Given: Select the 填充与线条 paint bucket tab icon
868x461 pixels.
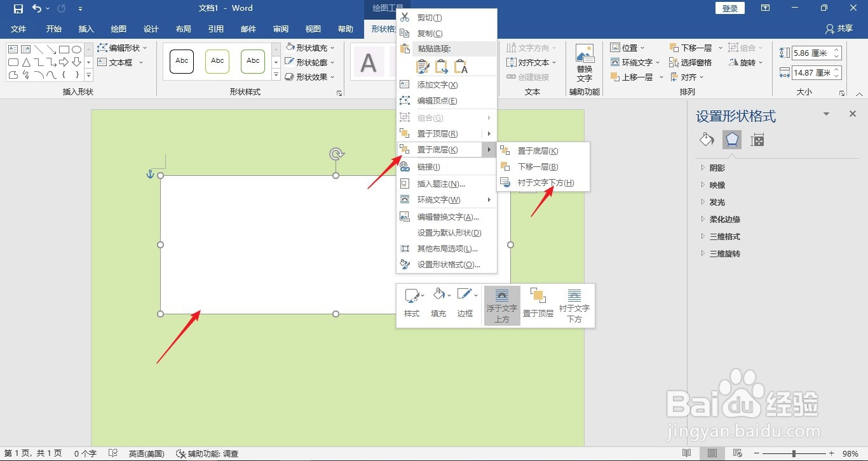Looking at the screenshot, I should tap(706, 139).
